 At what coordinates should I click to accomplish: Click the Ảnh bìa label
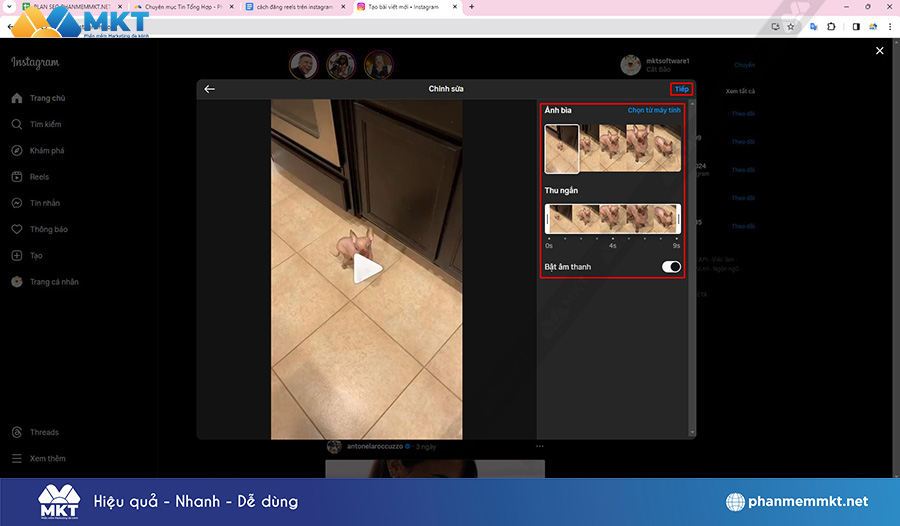558,110
